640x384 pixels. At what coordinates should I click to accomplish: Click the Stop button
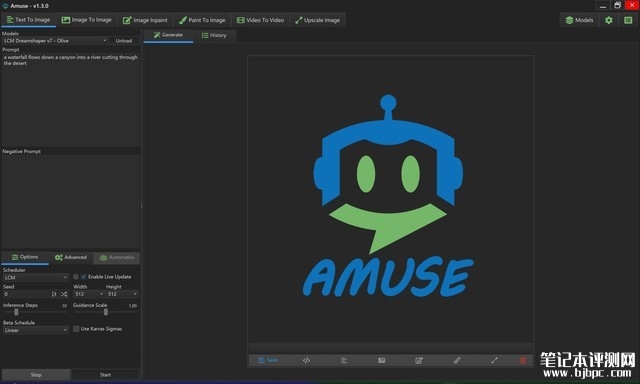point(36,375)
